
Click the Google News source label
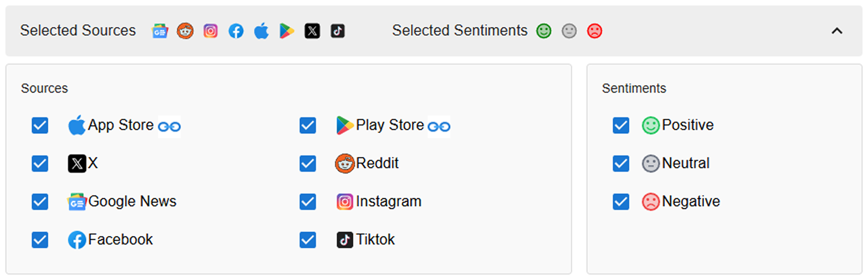pos(132,201)
